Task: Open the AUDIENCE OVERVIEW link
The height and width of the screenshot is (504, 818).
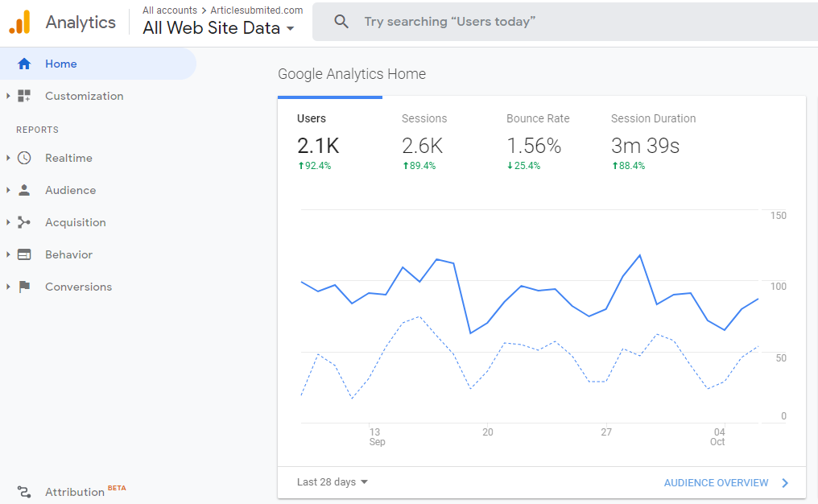Action: pos(716,483)
